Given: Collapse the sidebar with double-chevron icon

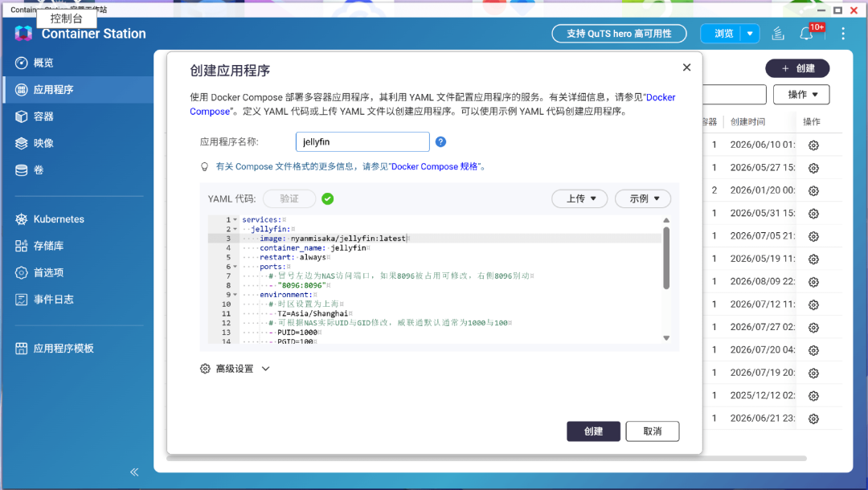Looking at the screenshot, I should [x=134, y=472].
